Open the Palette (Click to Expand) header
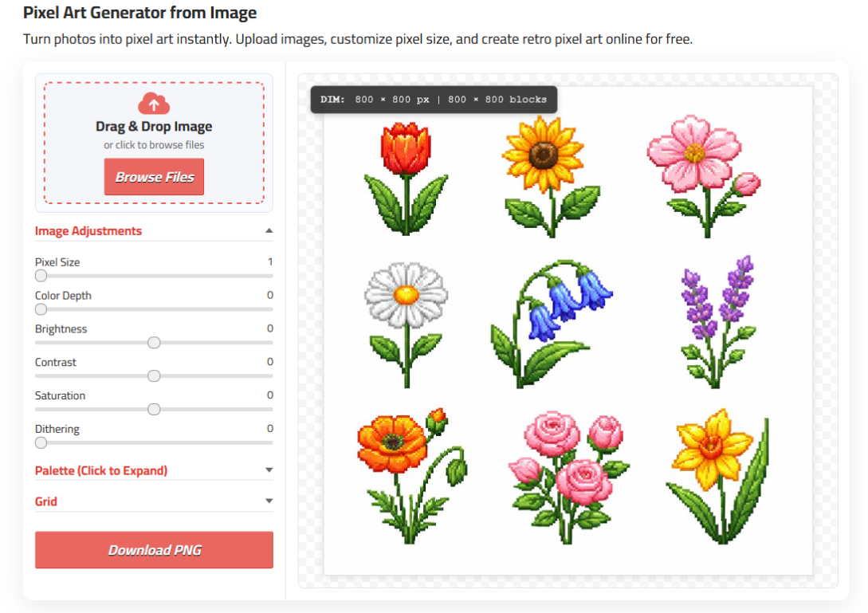Screen dimensions: 868x613 101,470
